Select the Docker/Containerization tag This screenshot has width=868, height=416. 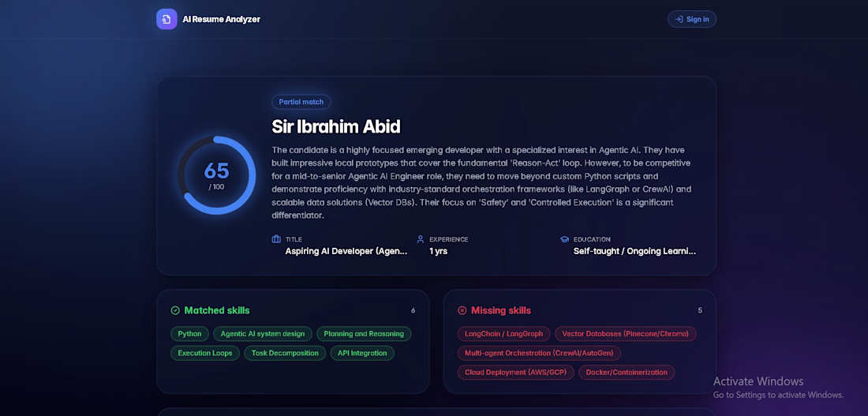click(x=627, y=373)
